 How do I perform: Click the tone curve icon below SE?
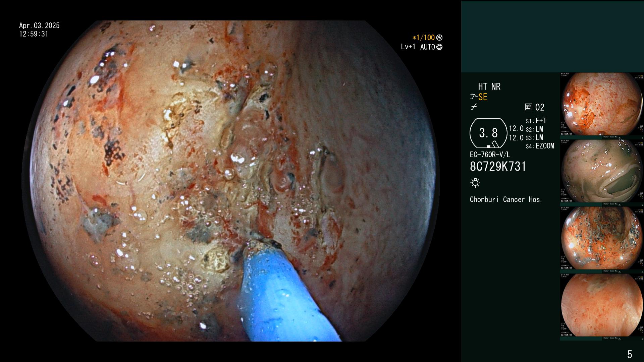(474, 107)
